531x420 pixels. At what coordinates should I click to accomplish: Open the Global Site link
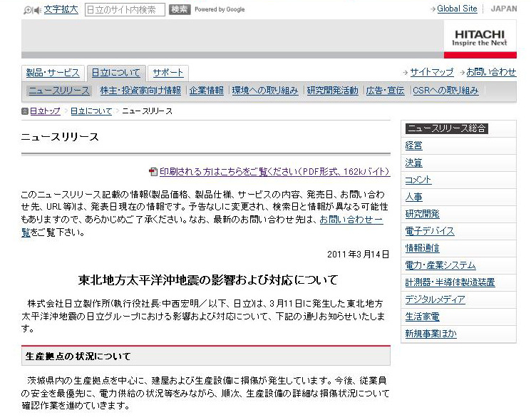(457, 9)
